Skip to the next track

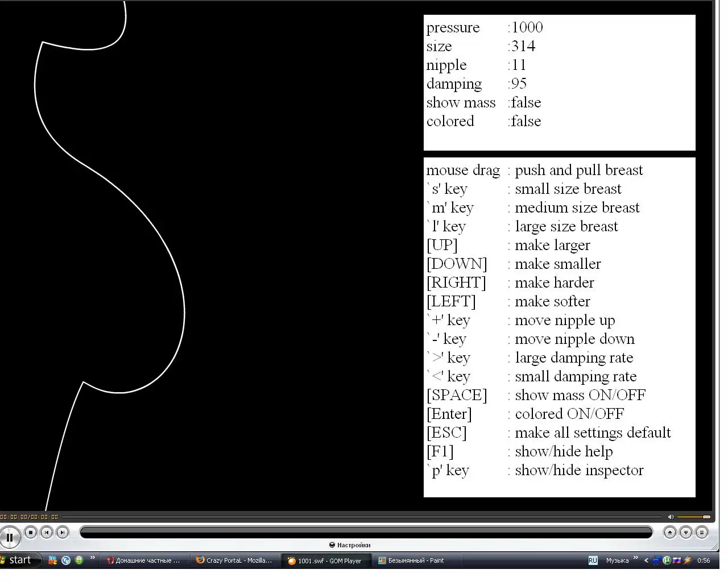[x=63, y=533]
